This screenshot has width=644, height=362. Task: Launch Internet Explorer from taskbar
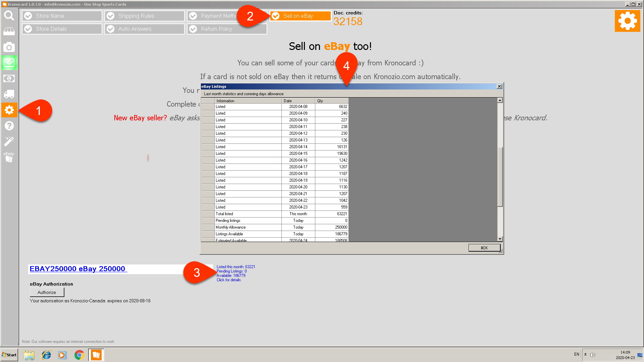click(46, 355)
